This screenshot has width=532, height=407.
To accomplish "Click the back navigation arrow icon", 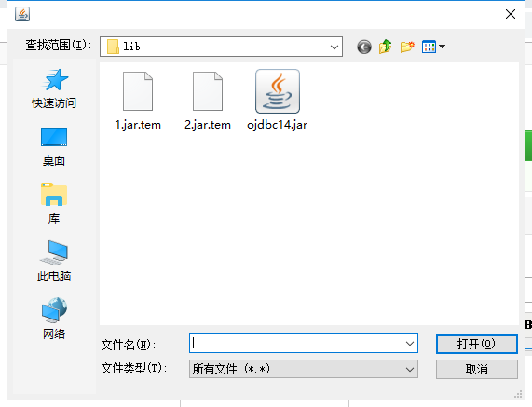I will 364,47.
